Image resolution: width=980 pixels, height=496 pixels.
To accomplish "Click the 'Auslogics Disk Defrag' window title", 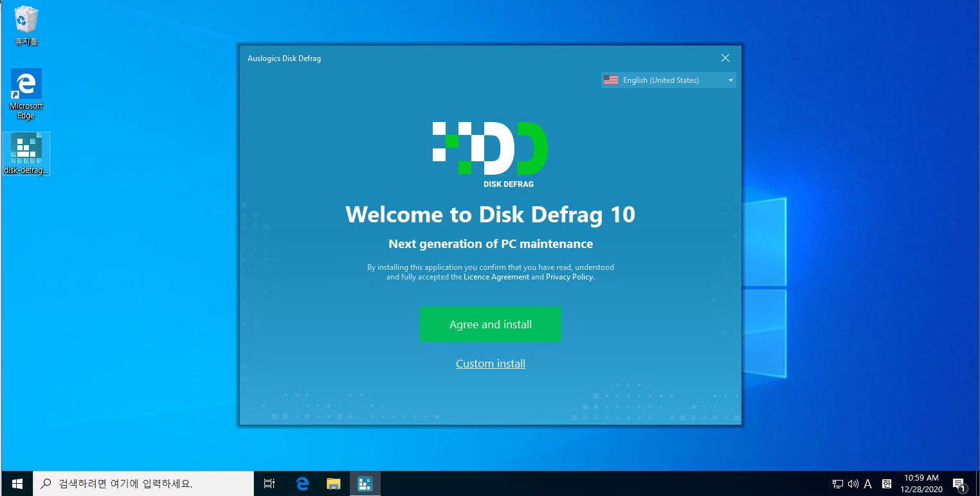I will [x=284, y=58].
